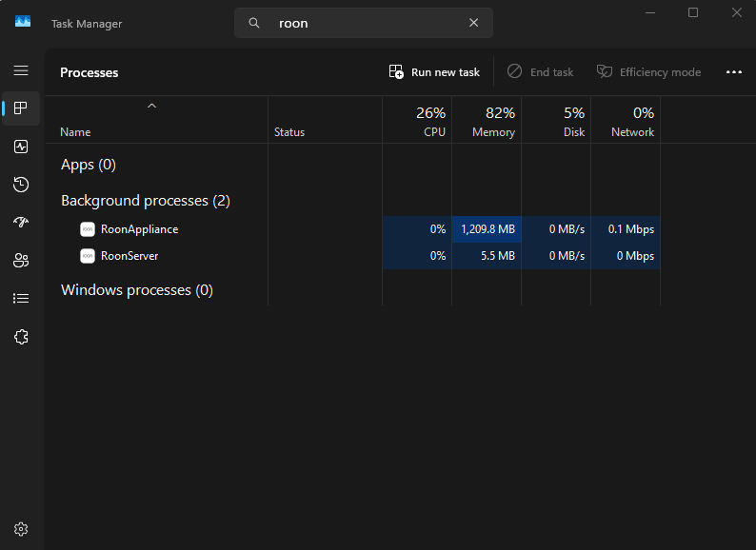
Task: Sort processes by Memory column
Action: 487,121
